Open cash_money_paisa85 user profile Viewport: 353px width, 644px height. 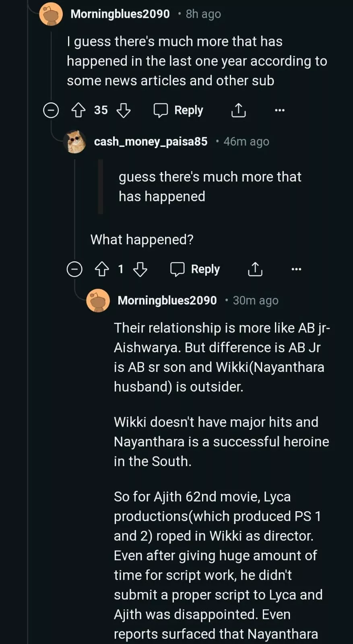point(151,142)
